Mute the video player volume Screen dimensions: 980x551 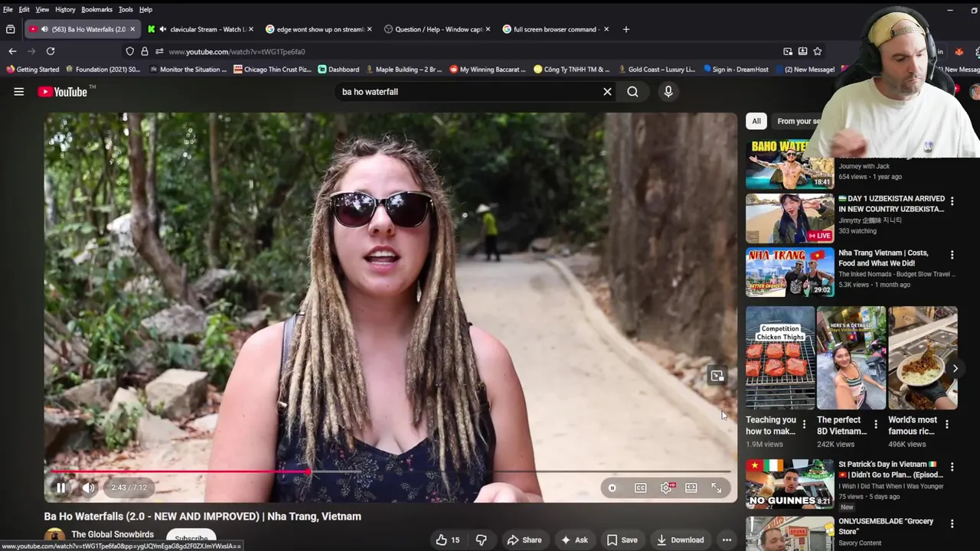[x=89, y=487]
